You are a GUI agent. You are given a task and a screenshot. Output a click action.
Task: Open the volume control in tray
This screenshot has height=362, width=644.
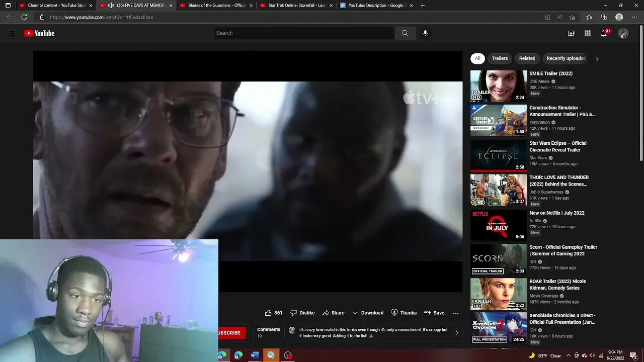pyautogui.click(x=593, y=355)
